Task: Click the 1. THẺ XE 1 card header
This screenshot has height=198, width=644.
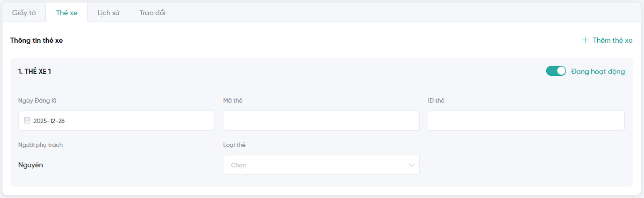Action: [35, 72]
